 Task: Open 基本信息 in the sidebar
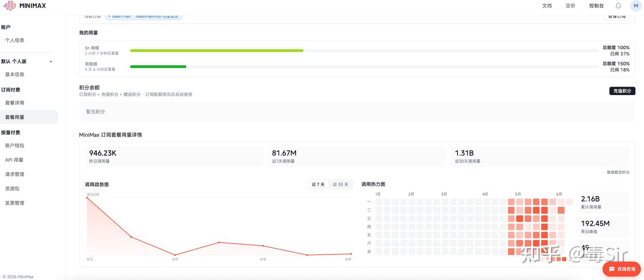[x=15, y=75]
